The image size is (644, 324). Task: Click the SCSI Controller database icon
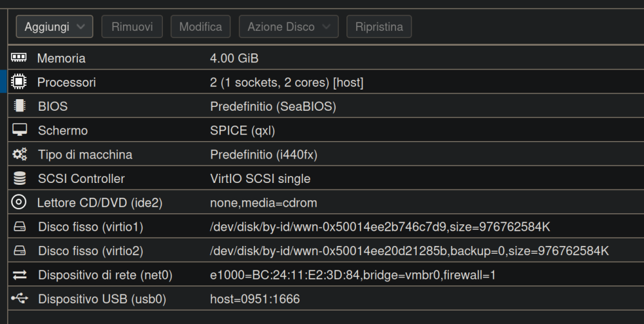point(20,178)
